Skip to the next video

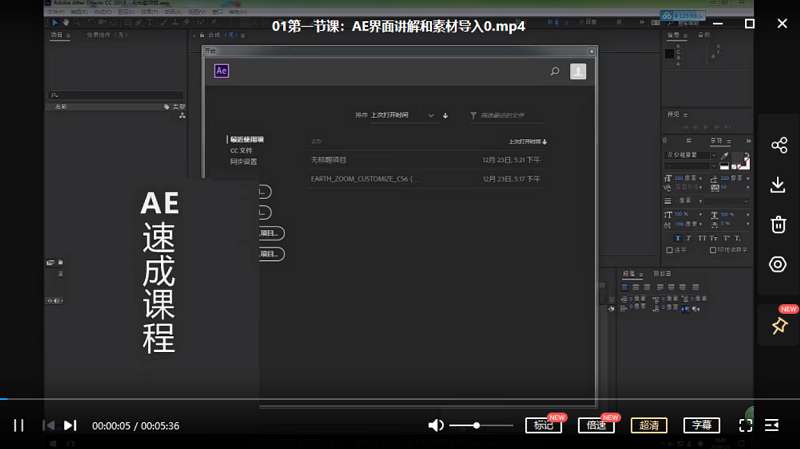(x=70, y=425)
